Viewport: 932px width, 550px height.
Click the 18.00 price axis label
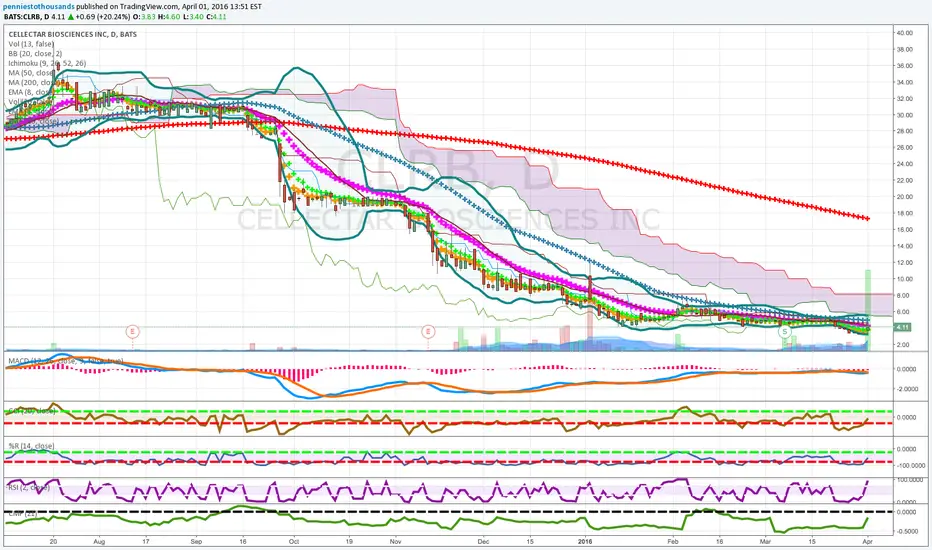click(905, 213)
